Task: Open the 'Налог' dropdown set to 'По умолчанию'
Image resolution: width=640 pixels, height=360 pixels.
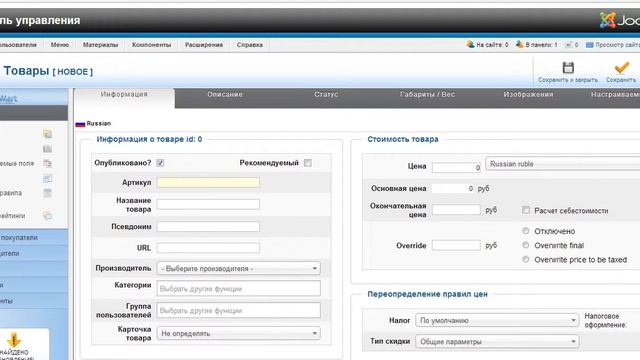Action: [x=497, y=320]
